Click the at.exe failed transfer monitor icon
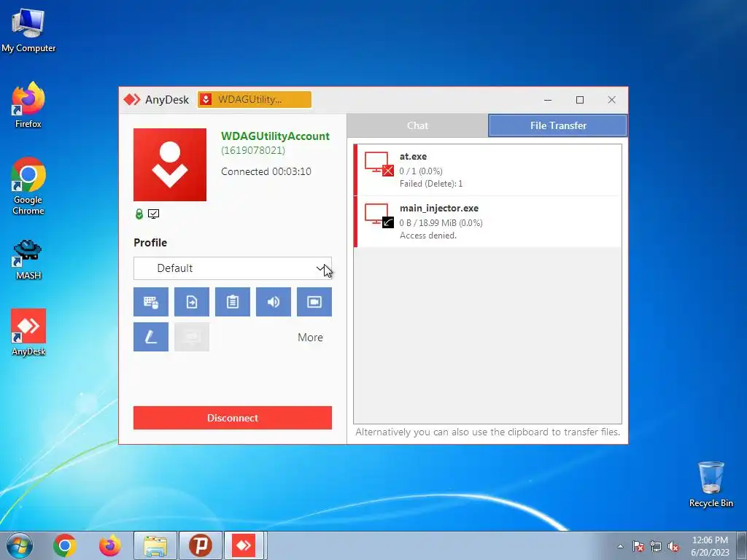 (x=379, y=164)
